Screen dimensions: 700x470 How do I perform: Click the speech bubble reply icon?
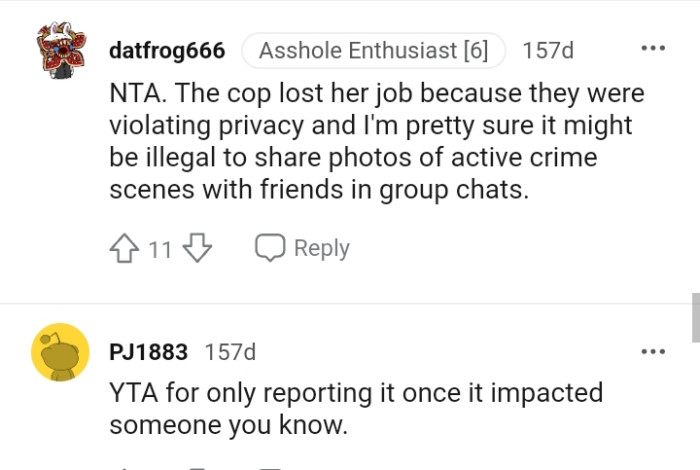tap(271, 248)
